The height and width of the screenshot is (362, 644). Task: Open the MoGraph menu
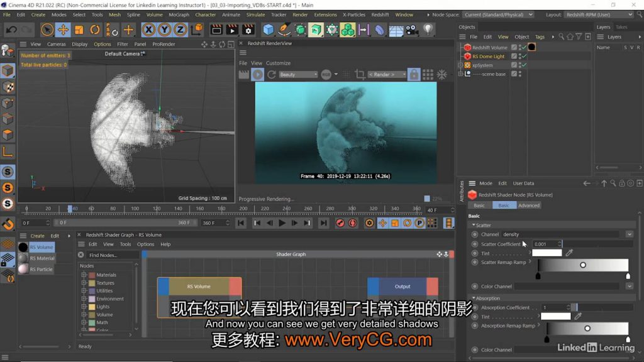(179, 15)
